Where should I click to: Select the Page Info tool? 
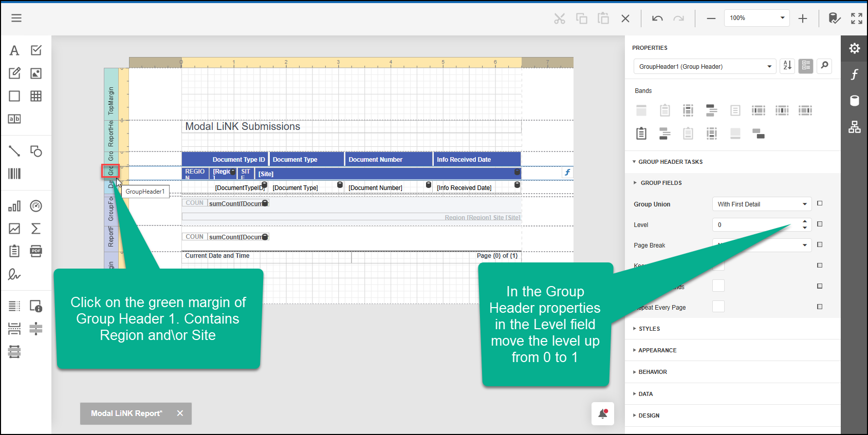36,306
